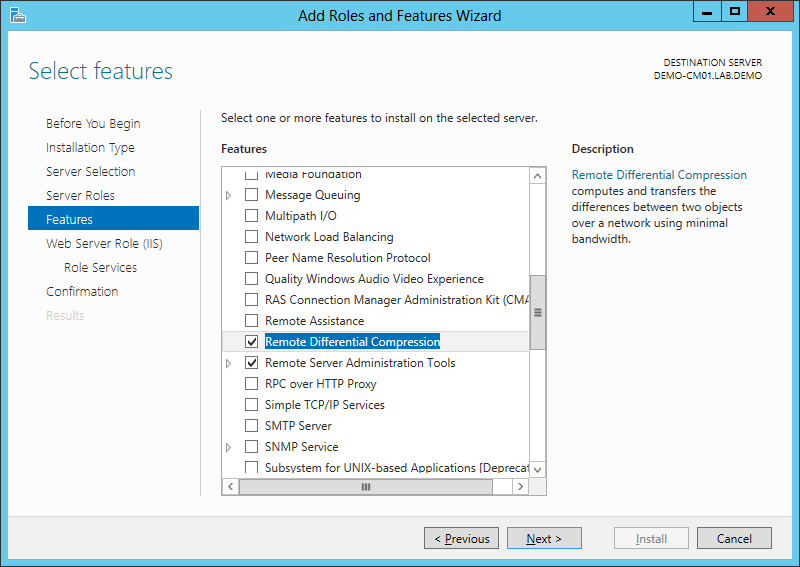Click the Previous button
The height and width of the screenshot is (567, 800).
pos(461,538)
